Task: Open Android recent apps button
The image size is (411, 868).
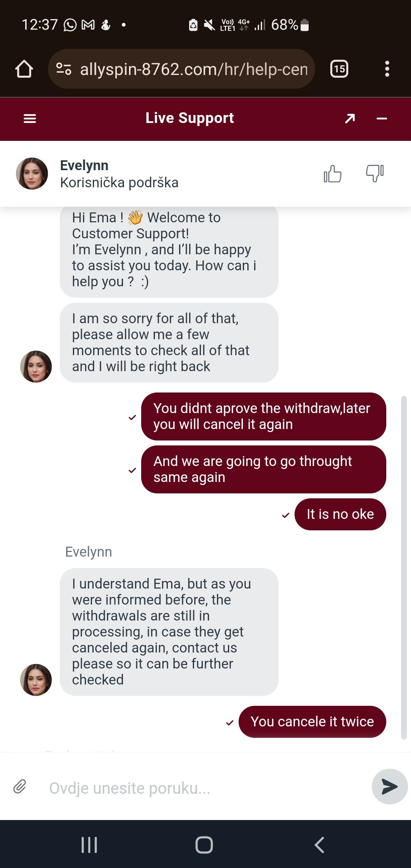Action: (x=89, y=845)
